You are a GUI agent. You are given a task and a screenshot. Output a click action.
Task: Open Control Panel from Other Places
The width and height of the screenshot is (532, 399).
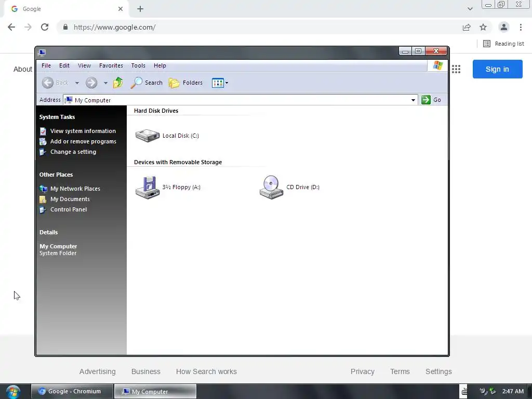tap(69, 210)
